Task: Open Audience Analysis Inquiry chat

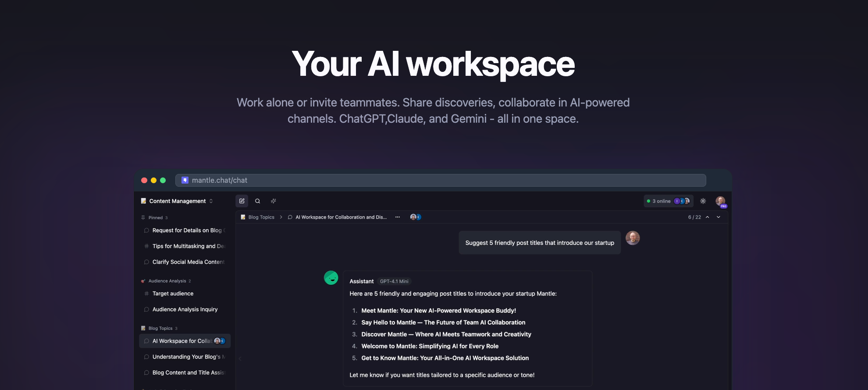Action: [x=185, y=309]
